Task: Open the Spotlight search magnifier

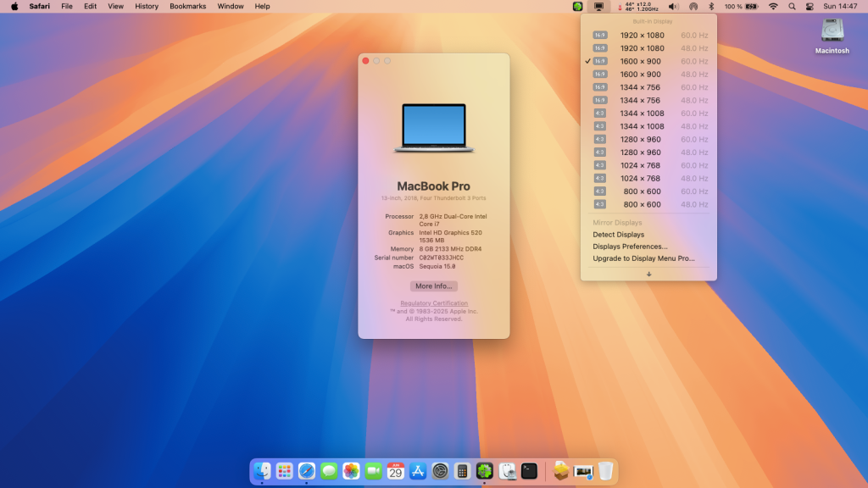Action: [792, 6]
